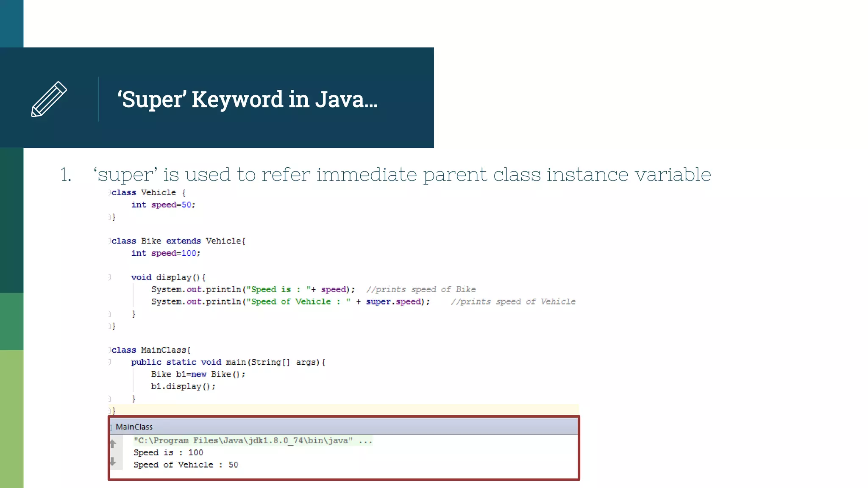Click the 'Speed of Vehicle : 50' output line
The height and width of the screenshot is (488, 868).
[x=186, y=465]
